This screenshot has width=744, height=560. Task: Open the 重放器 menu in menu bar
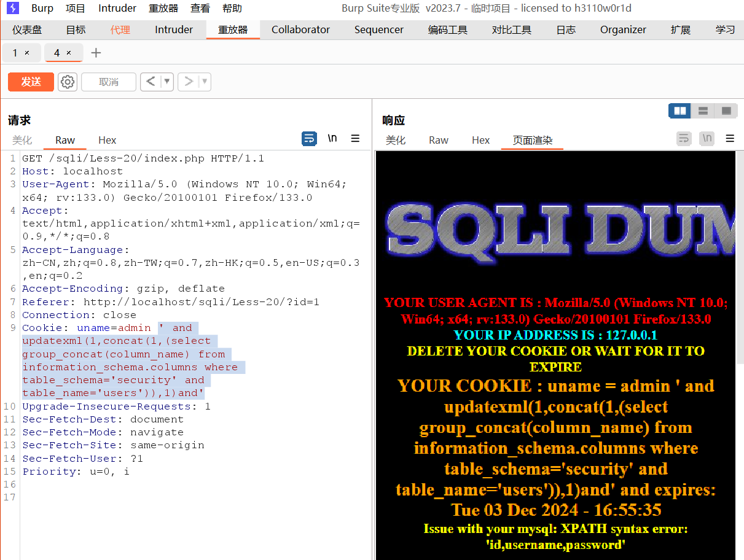click(163, 9)
